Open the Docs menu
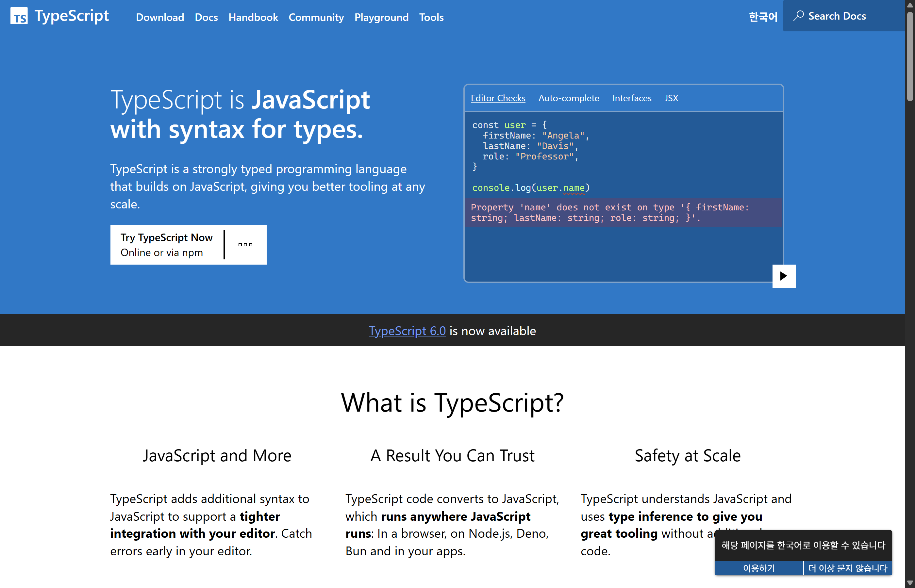The image size is (915, 588). [206, 17]
